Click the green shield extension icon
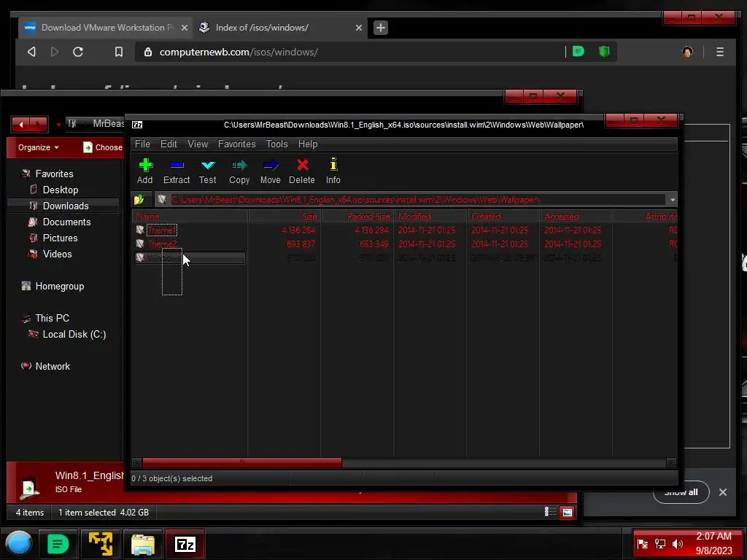747x560 pixels. click(603, 52)
